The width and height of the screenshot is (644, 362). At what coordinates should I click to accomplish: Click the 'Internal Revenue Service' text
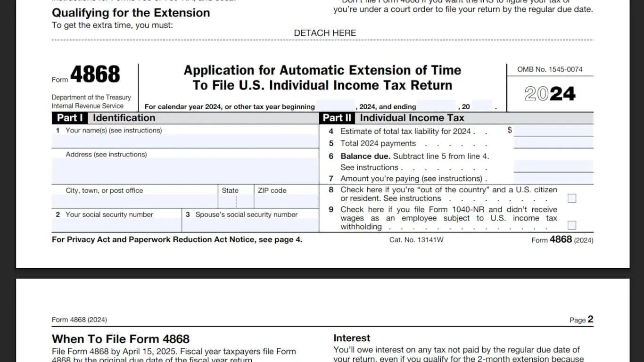[x=88, y=106]
